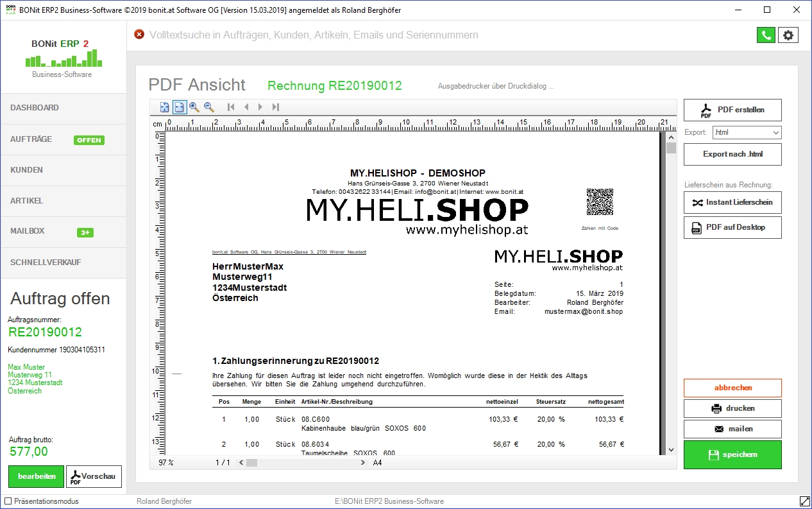Click the OFFEN badge next to Aufträge
The width and height of the screenshot is (812, 509).
[x=89, y=140]
